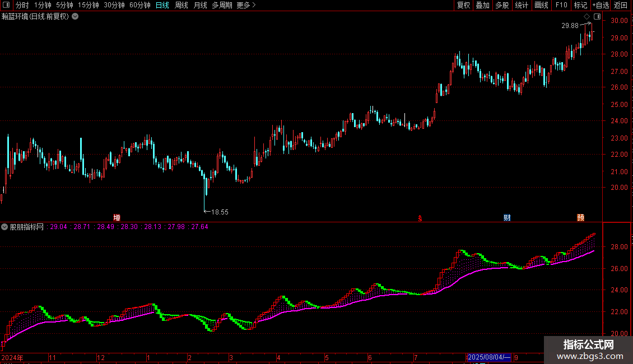Expand the 更多 periods menu

pos(246,5)
